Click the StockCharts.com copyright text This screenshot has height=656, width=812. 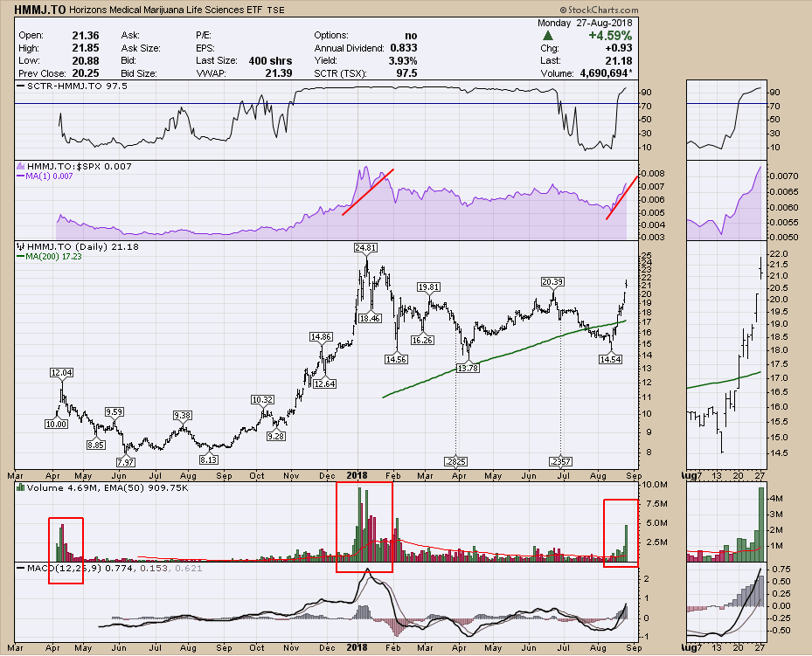click(599, 10)
